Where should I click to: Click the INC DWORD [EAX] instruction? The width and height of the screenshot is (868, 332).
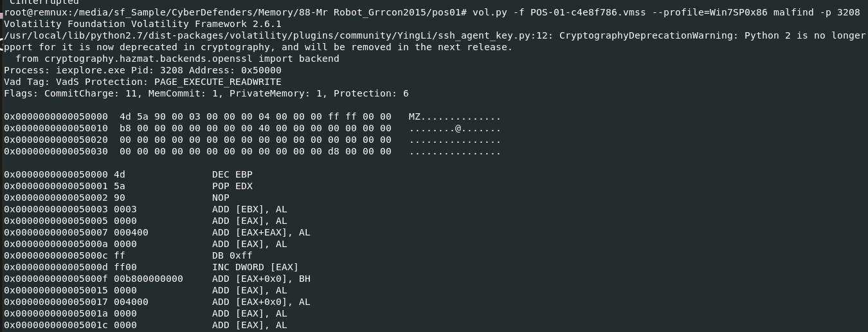(255, 267)
